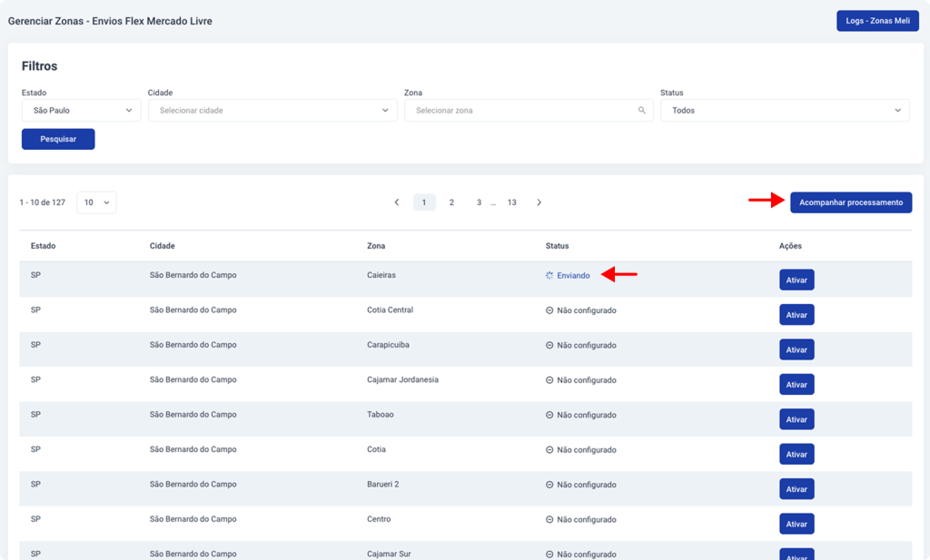Go to previous page arrow

click(397, 202)
